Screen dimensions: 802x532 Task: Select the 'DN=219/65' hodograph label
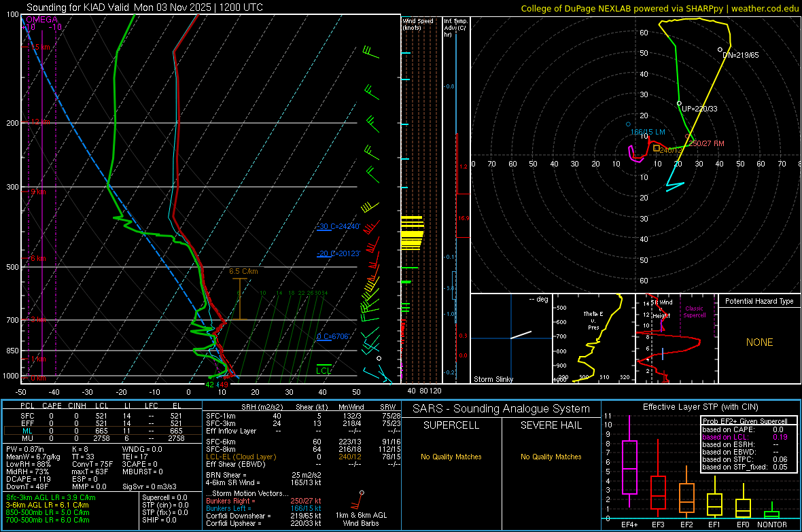click(x=740, y=55)
